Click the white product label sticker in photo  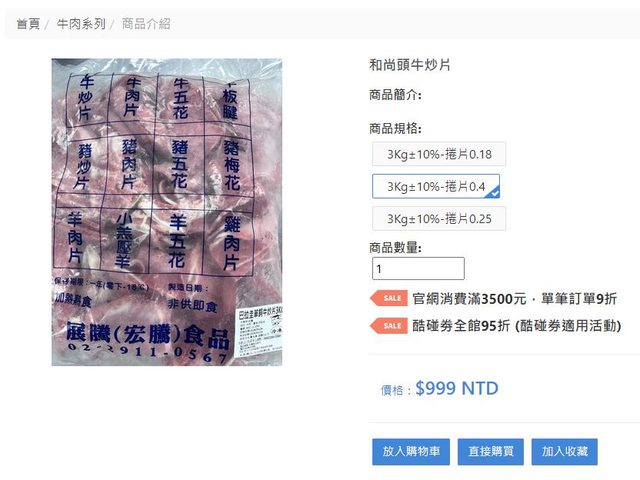pos(260,329)
